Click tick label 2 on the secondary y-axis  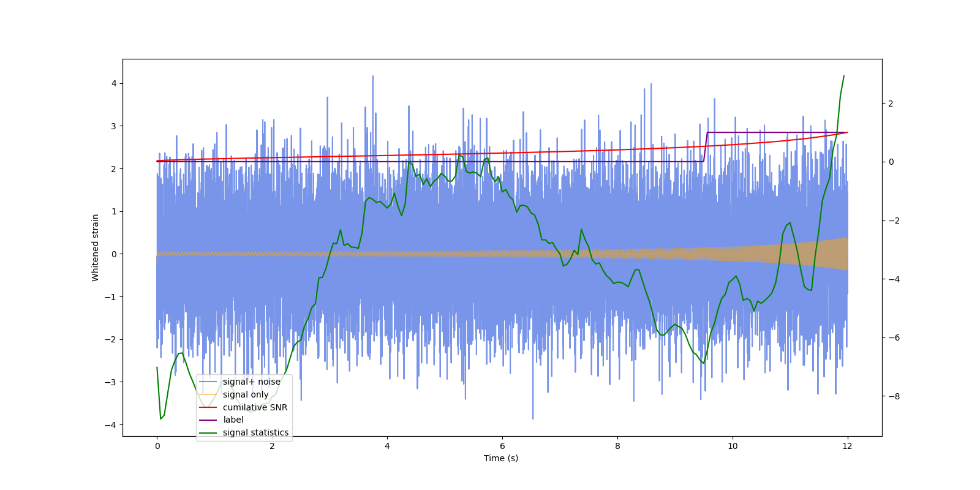891,104
